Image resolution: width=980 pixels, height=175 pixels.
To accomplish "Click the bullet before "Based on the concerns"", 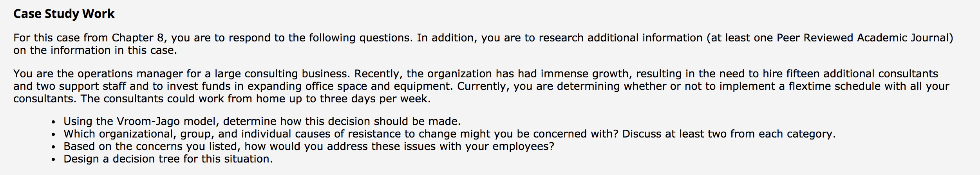I will 54,147.
